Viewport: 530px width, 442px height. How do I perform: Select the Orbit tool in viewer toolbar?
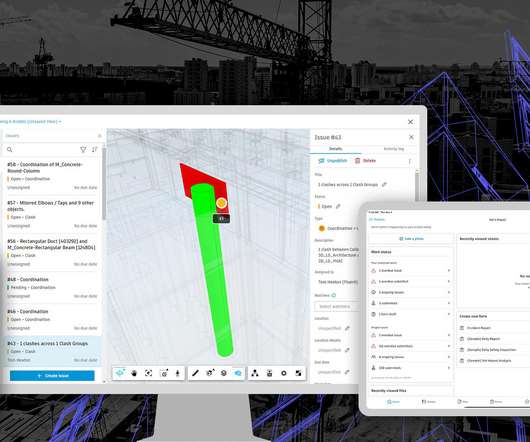pyautogui.click(x=120, y=373)
